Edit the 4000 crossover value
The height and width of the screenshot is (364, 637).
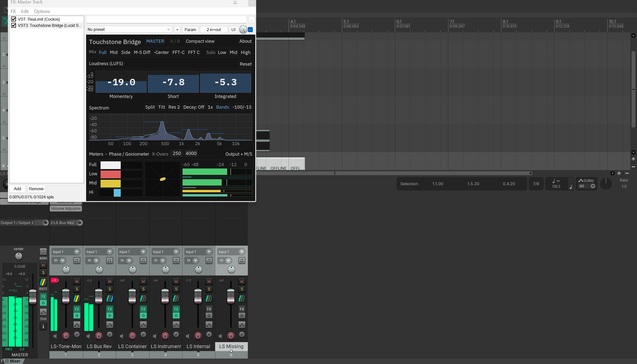pyautogui.click(x=191, y=153)
